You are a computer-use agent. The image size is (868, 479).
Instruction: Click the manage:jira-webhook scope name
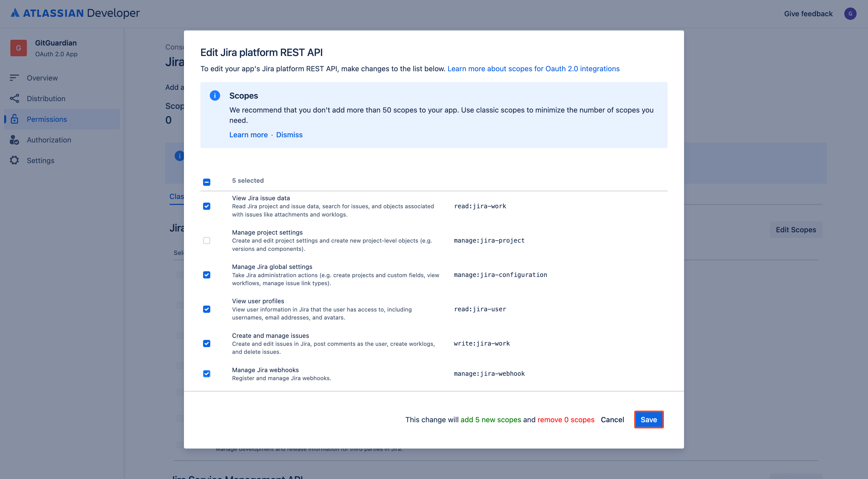(x=489, y=374)
